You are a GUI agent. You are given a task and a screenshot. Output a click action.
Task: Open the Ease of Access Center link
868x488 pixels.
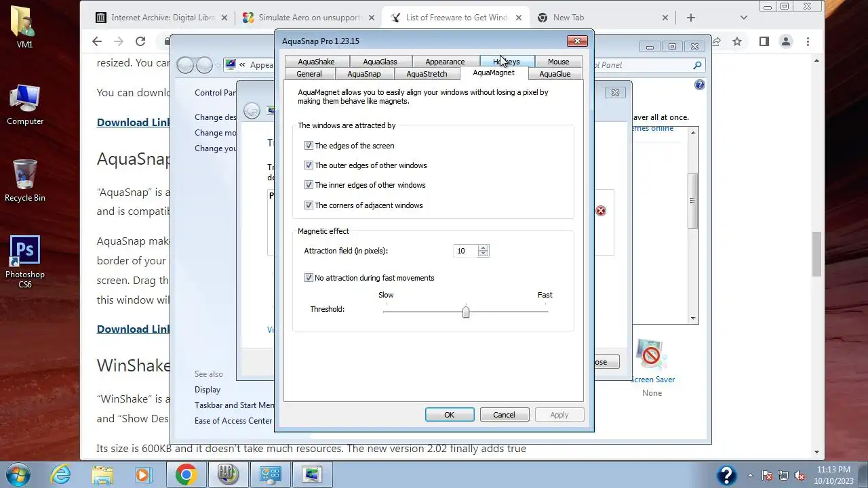point(233,421)
